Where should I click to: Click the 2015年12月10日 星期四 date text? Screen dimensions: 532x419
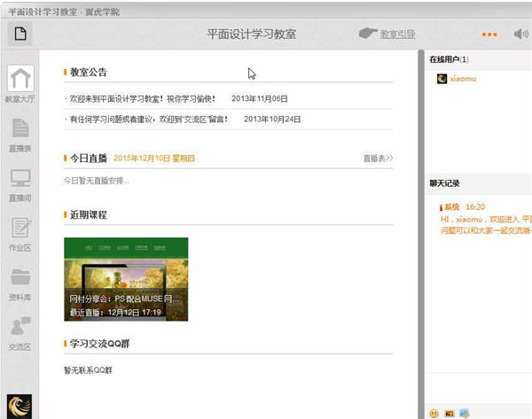pyautogui.click(x=154, y=159)
